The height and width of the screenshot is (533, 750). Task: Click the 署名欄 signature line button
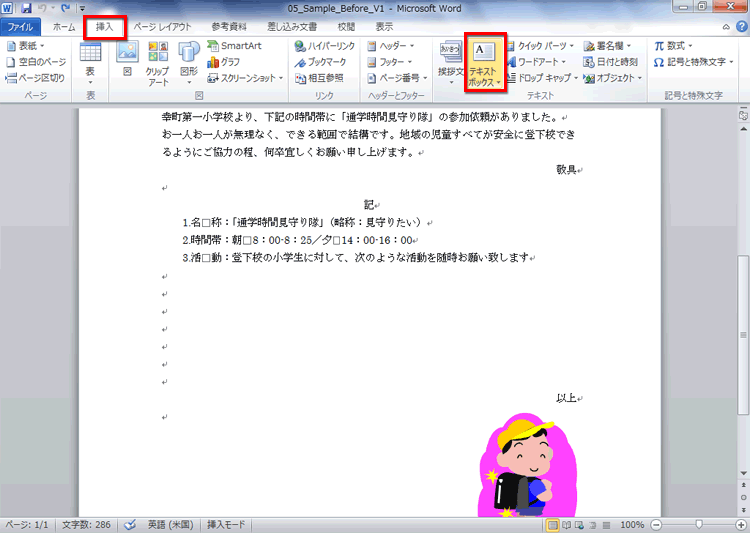[x=607, y=46]
